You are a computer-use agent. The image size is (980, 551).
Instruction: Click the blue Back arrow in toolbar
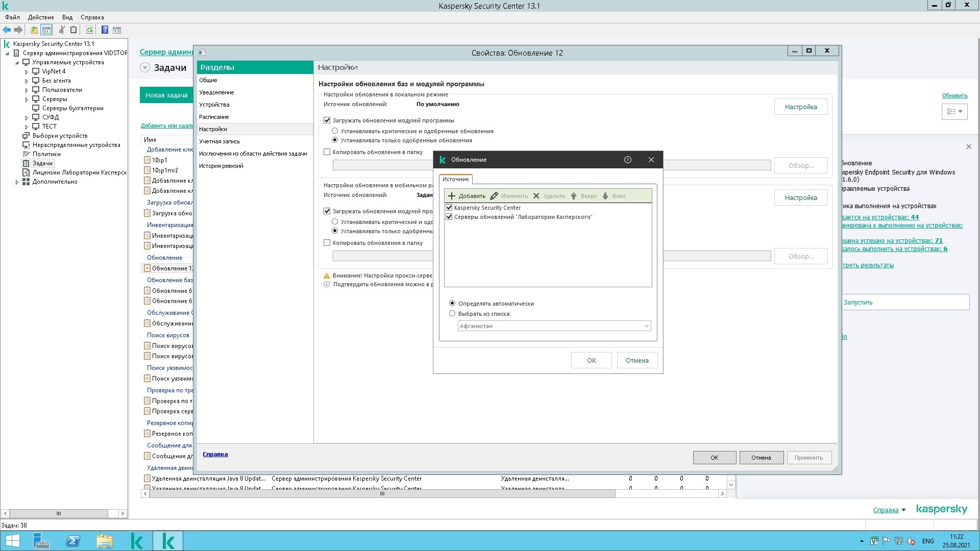(x=7, y=30)
